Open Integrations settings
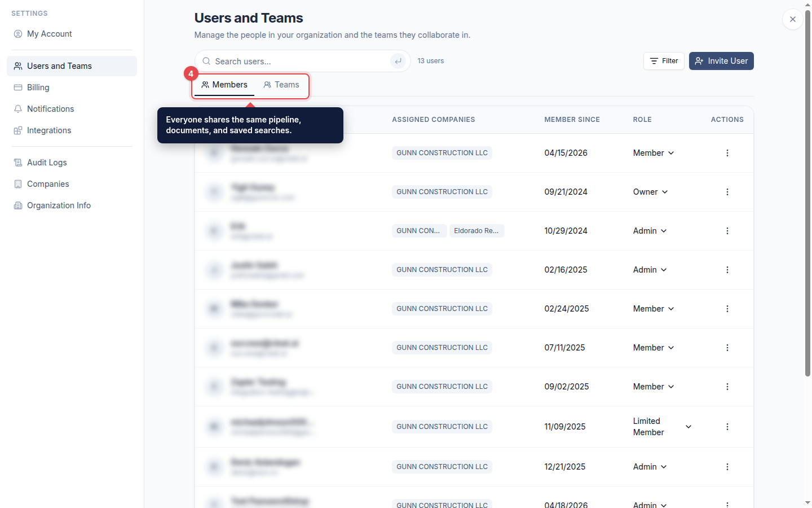The image size is (812, 508). pyautogui.click(x=72, y=130)
